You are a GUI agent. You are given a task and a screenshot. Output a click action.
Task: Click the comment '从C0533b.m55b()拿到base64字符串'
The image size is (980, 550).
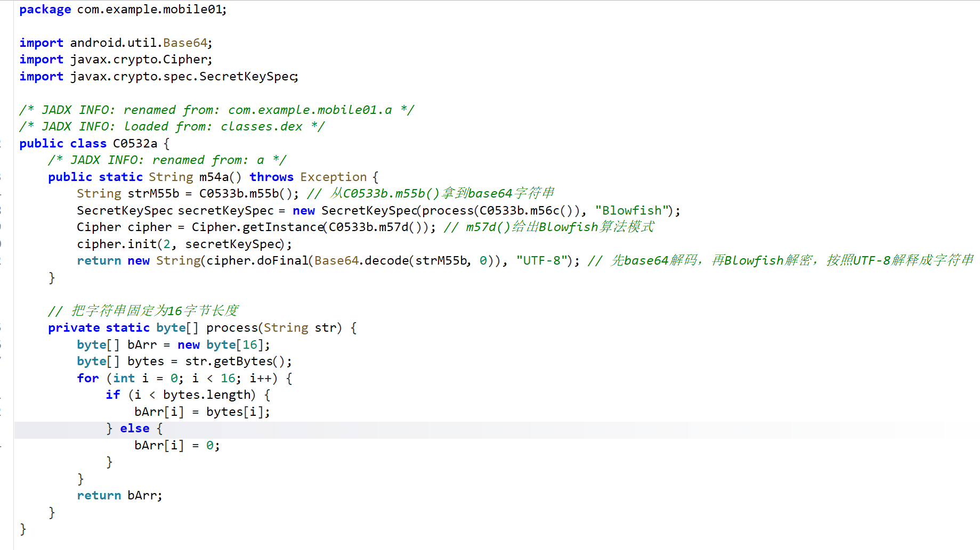[442, 193]
